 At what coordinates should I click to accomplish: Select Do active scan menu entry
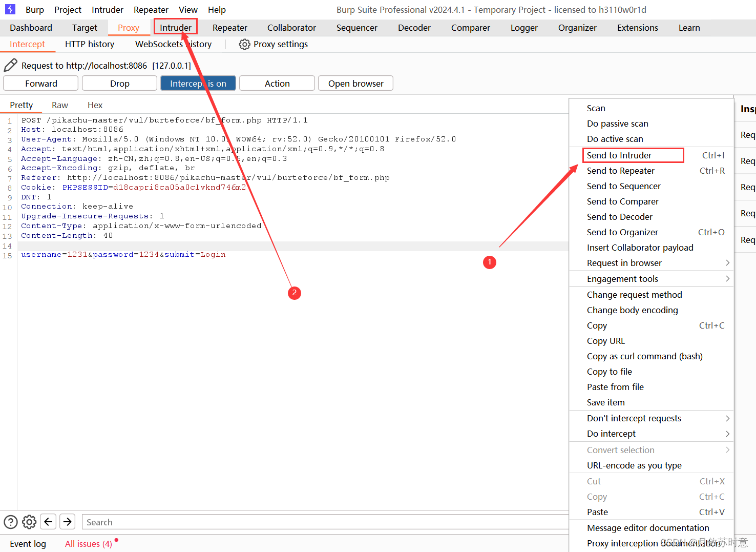click(x=652, y=139)
